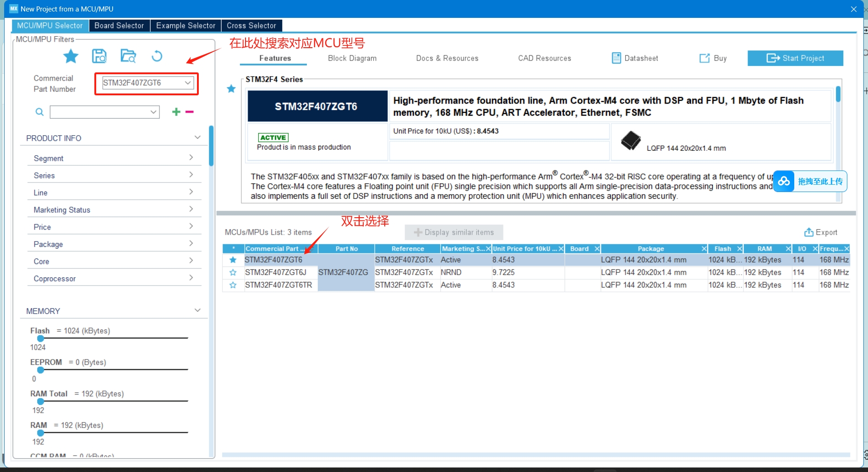
Task: Open Datasheet document
Action: [x=635, y=58]
